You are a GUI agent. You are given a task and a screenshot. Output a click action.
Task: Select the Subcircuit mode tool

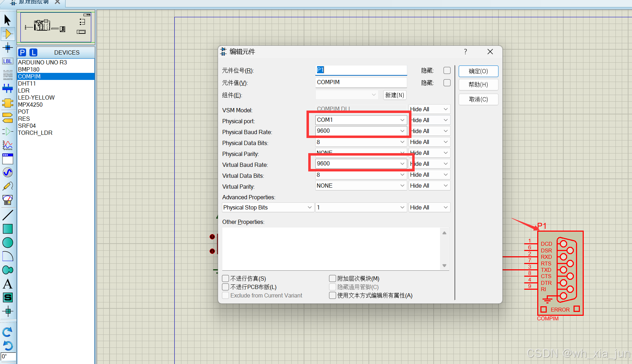point(7,103)
